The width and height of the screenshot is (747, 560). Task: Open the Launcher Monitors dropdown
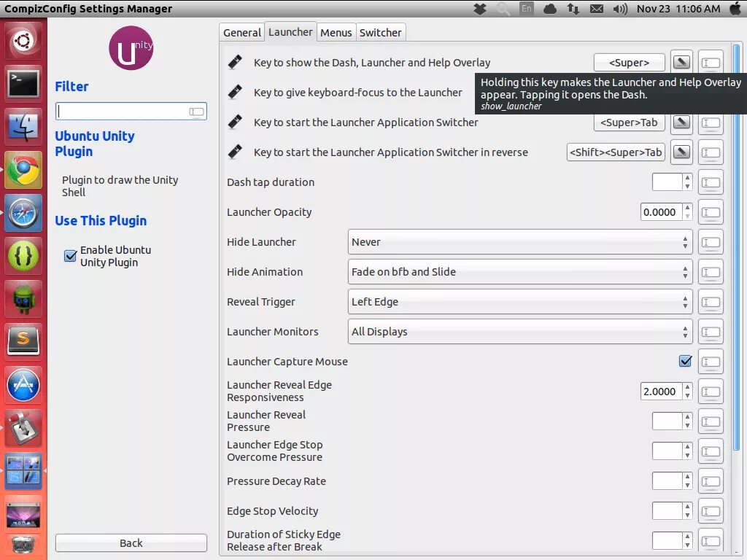click(x=519, y=332)
